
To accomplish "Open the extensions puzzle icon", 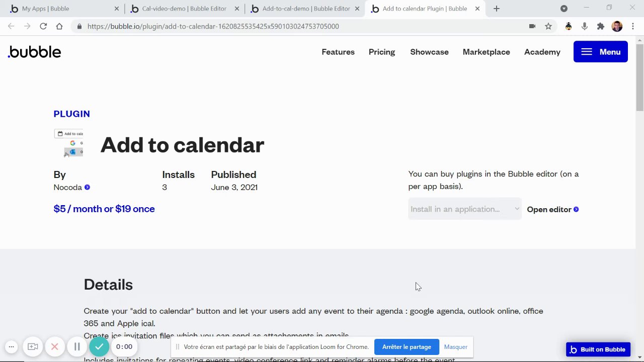I will 600,26.
